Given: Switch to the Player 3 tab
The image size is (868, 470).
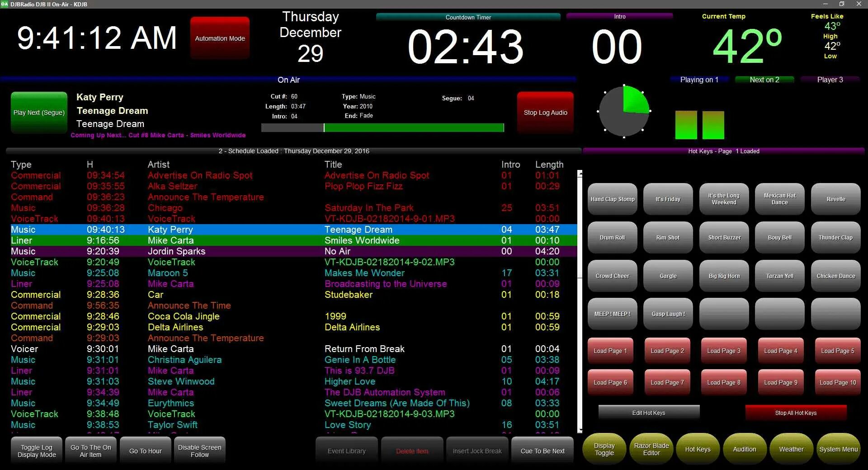Looking at the screenshot, I should (x=830, y=80).
